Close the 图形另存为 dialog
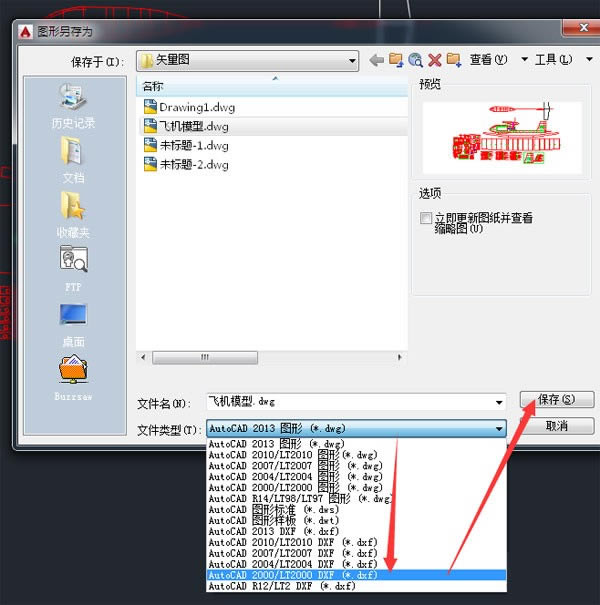This screenshot has width=600, height=605. [583, 28]
